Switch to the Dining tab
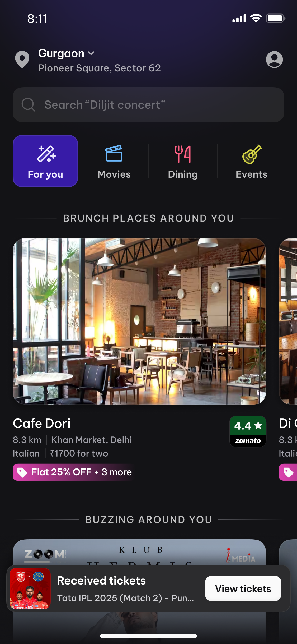The width and height of the screenshot is (297, 644). click(x=183, y=161)
